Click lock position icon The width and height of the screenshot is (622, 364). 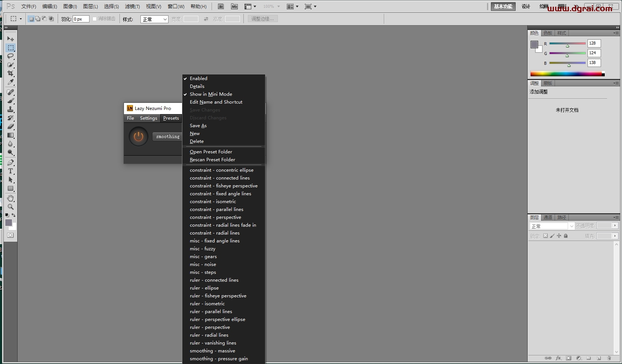click(x=559, y=236)
